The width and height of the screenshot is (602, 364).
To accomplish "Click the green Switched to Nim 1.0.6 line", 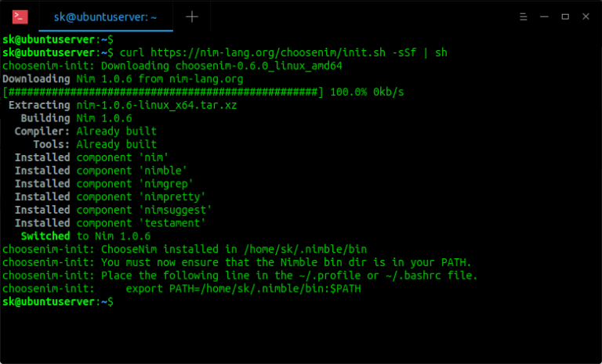I will pyautogui.click(x=85, y=236).
